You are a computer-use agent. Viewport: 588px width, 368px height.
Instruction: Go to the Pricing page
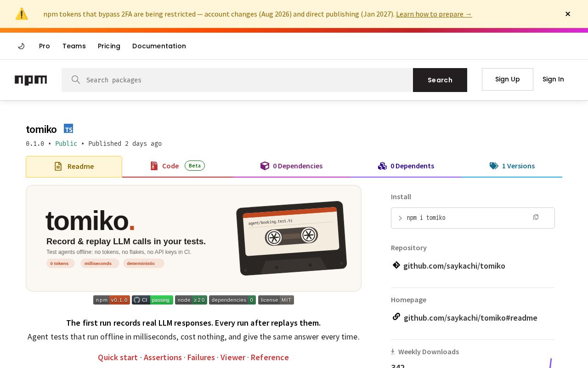pos(109,46)
